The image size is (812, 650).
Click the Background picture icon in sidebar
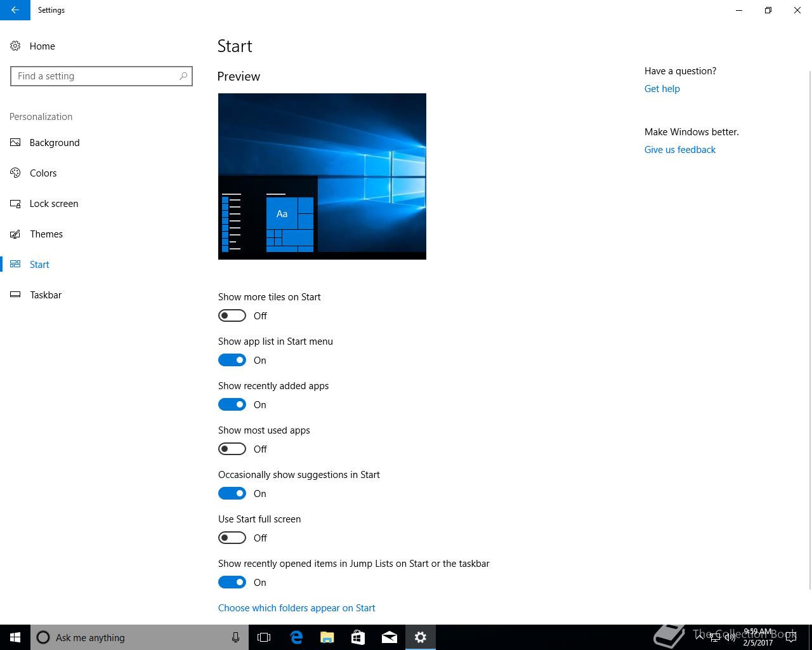click(x=15, y=142)
